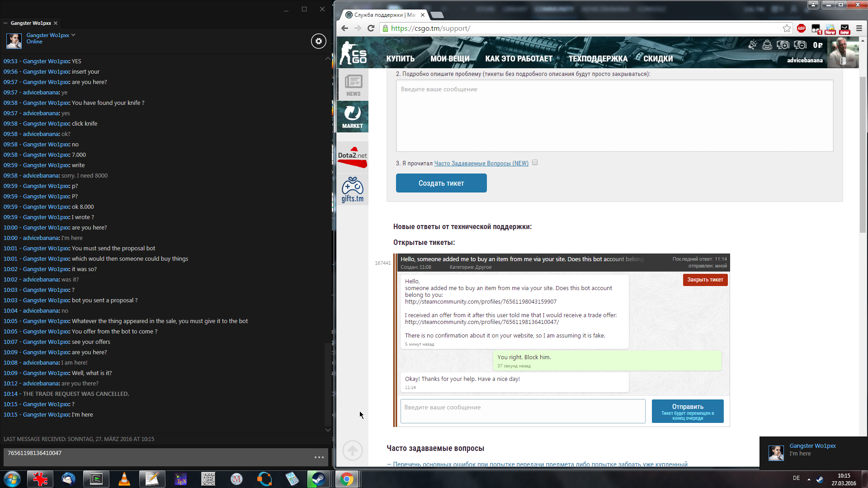Open Steam chat settings gear

point(319,41)
